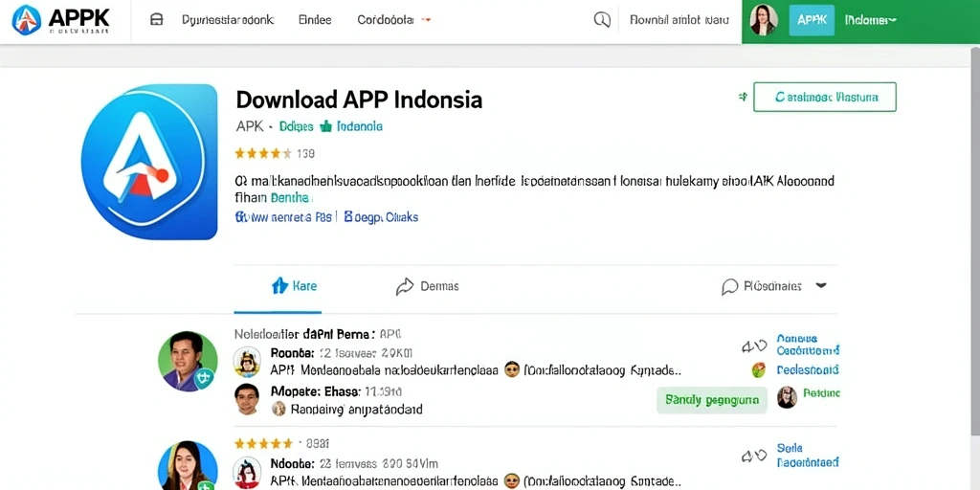Click the five-star rating beside 8981
This screenshot has height=490, width=980.
click(263, 444)
